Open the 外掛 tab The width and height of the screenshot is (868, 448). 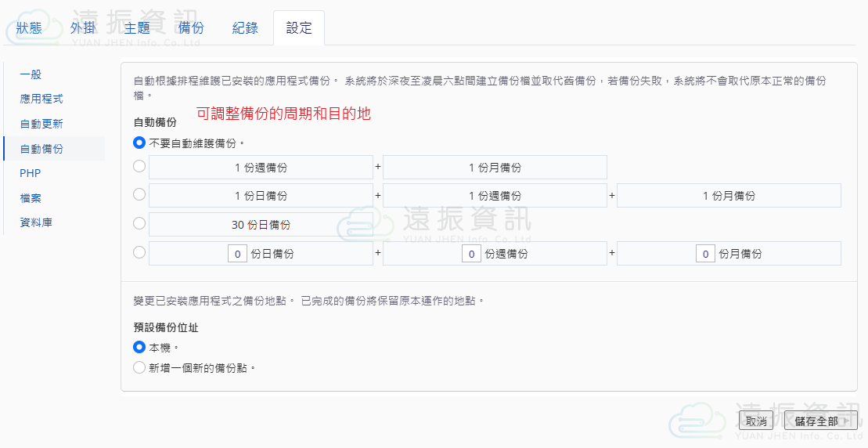click(x=83, y=28)
